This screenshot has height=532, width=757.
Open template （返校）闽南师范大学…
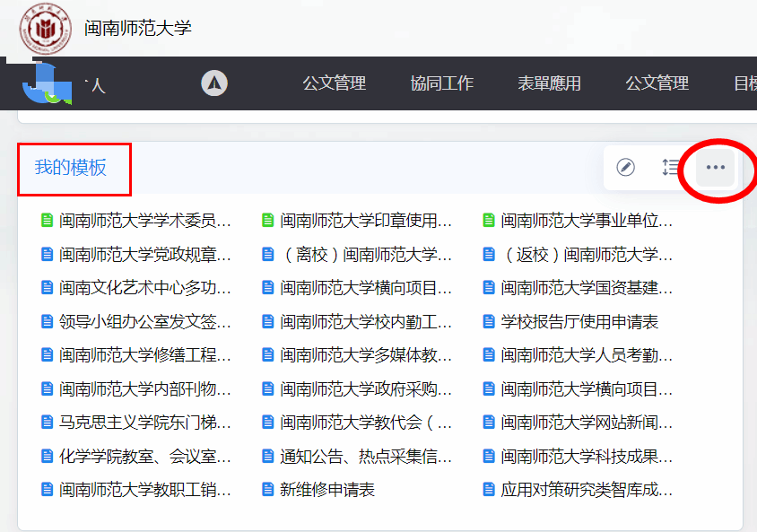pos(587,255)
